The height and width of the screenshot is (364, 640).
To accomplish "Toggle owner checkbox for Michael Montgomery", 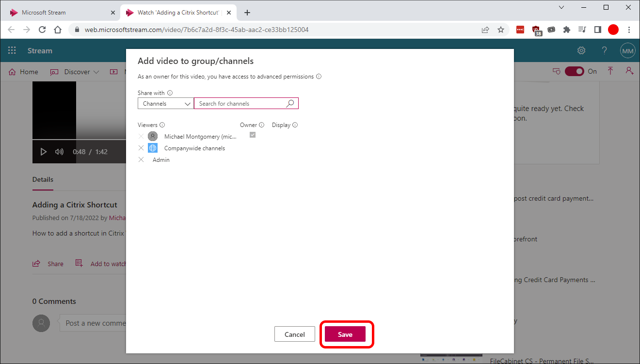I will coord(252,135).
